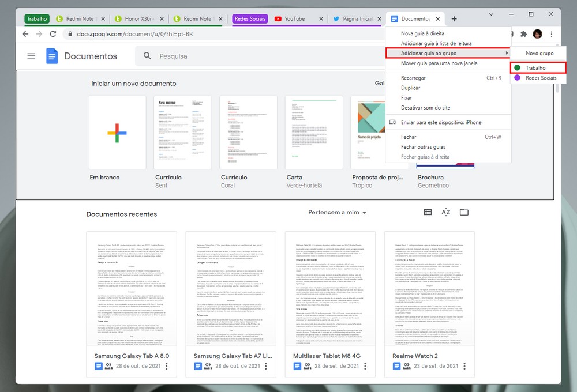Click the Proposta de proj... Trópico template label
Screen dimensions: 577x392
[x=377, y=181]
